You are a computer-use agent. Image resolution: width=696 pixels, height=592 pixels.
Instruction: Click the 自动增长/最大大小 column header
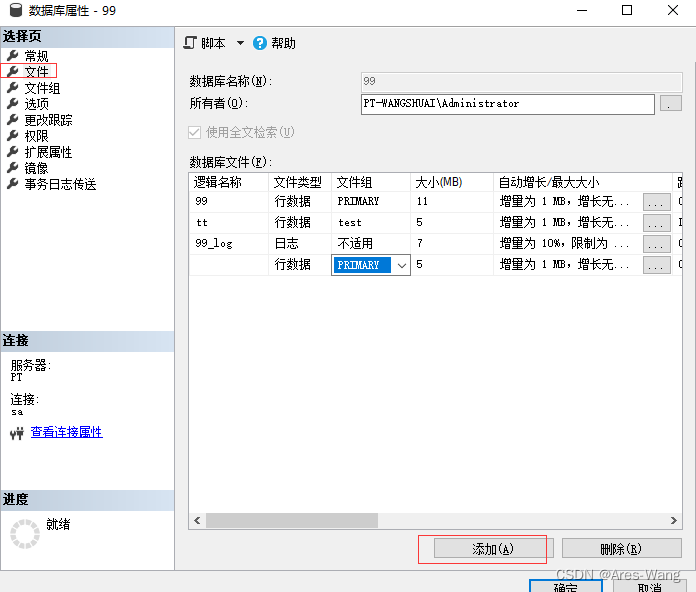[582, 182]
